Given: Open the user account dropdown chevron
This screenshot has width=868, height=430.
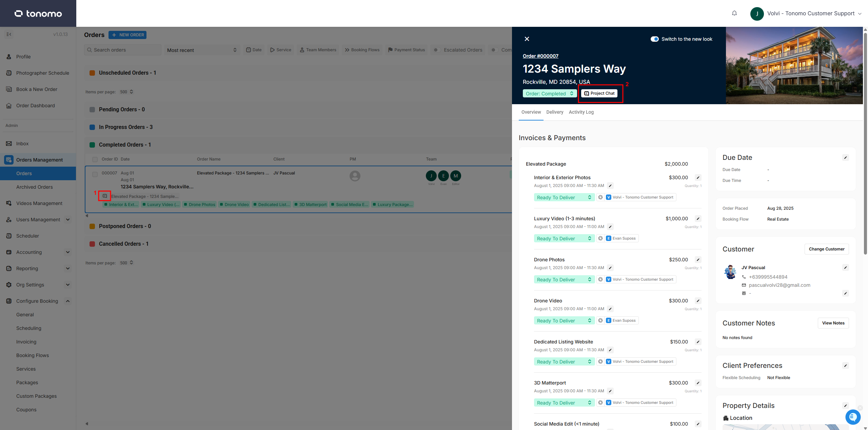Looking at the screenshot, I should click(x=860, y=14).
